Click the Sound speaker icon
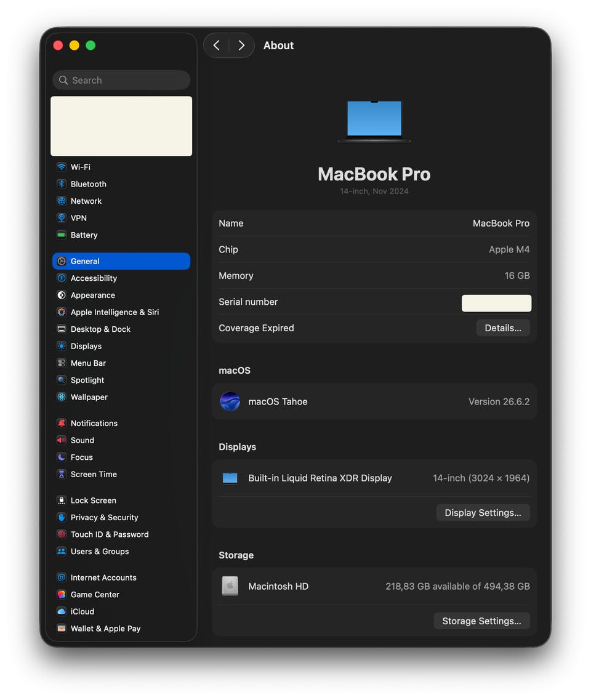 click(x=62, y=440)
